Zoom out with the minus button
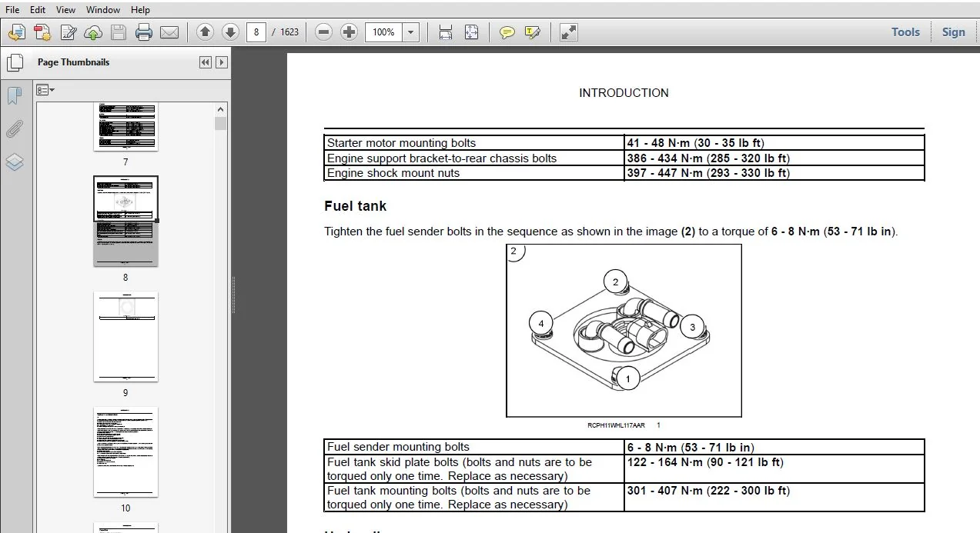 (x=324, y=32)
